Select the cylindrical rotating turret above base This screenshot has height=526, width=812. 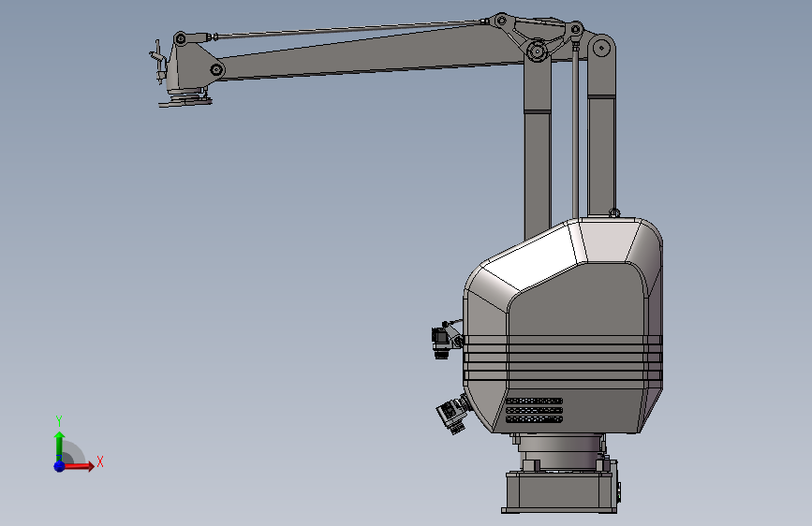[x=561, y=452]
